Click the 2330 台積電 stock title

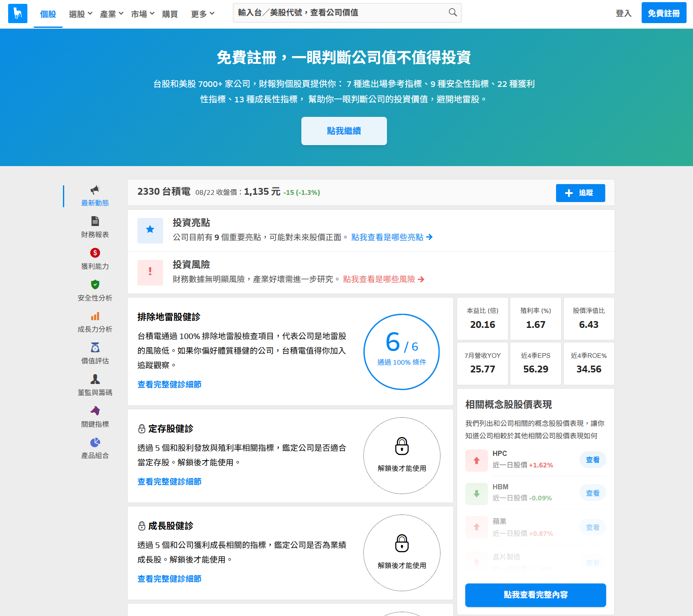(x=164, y=192)
